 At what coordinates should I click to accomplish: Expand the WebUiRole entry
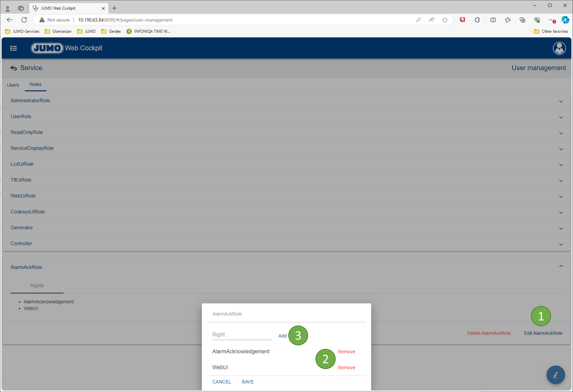coord(23,196)
